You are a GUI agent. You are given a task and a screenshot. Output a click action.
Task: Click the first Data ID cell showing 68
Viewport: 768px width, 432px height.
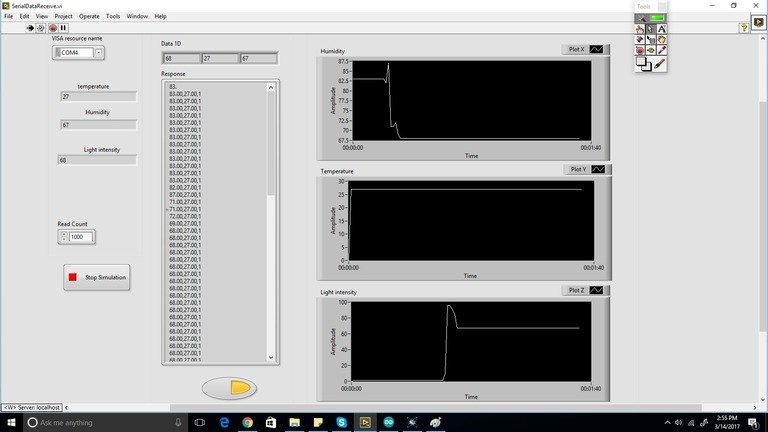pos(182,58)
